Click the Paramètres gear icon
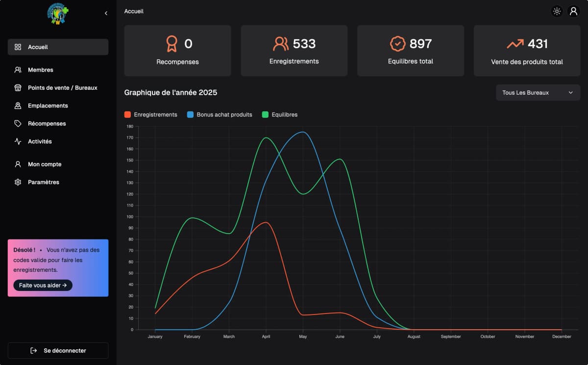Screen dimensions: 588x365 click(18, 182)
